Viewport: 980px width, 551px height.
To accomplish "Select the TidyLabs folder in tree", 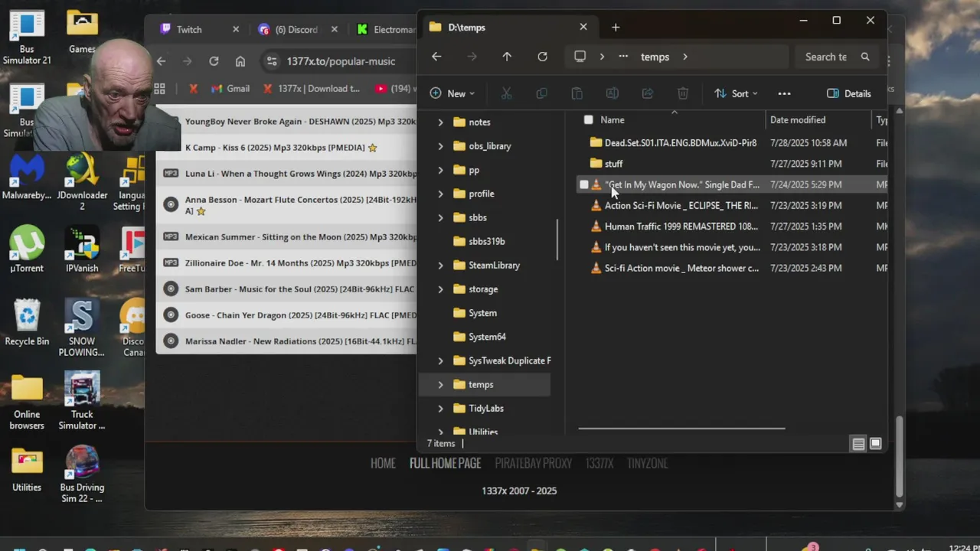I will pos(485,409).
